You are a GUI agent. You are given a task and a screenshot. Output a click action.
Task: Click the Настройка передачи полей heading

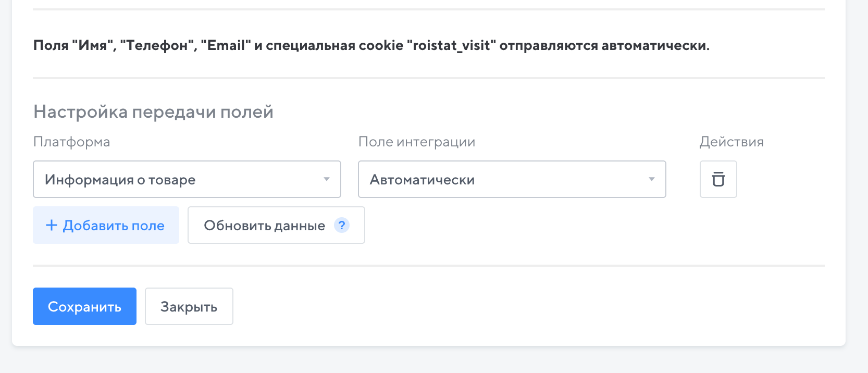pyautogui.click(x=153, y=111)
